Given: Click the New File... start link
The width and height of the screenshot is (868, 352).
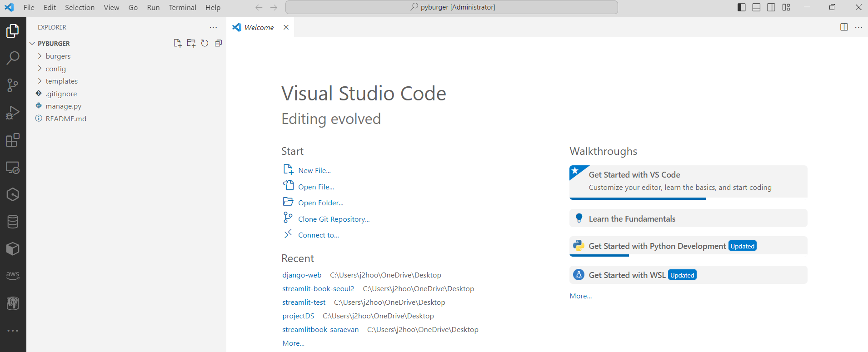Looking at the screenshot, I should point(314,171).
